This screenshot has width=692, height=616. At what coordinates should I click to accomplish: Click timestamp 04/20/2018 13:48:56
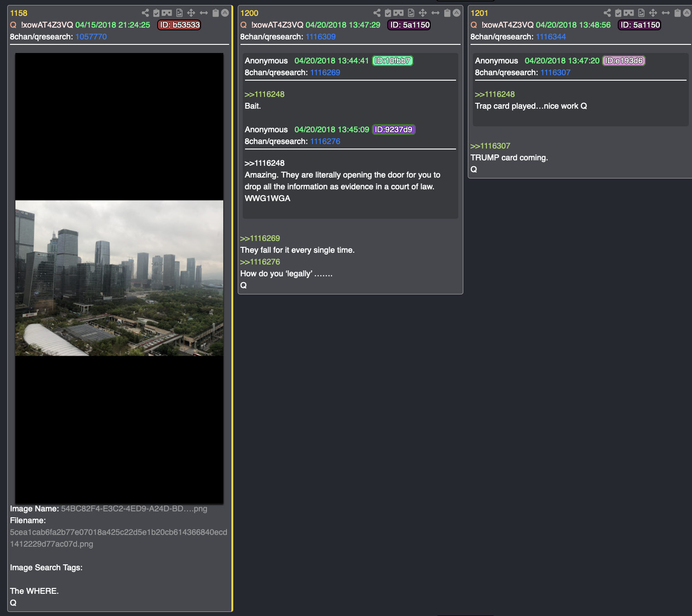coord(573,25)
